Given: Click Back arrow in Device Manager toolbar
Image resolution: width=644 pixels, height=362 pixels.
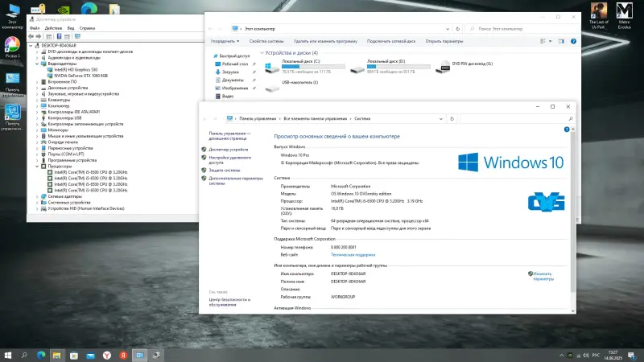Looking at the screenshot, I should (x=31, y=36).
